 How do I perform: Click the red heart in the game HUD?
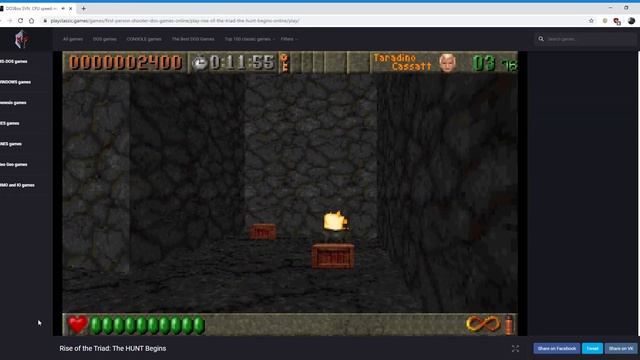click(77, 325)
